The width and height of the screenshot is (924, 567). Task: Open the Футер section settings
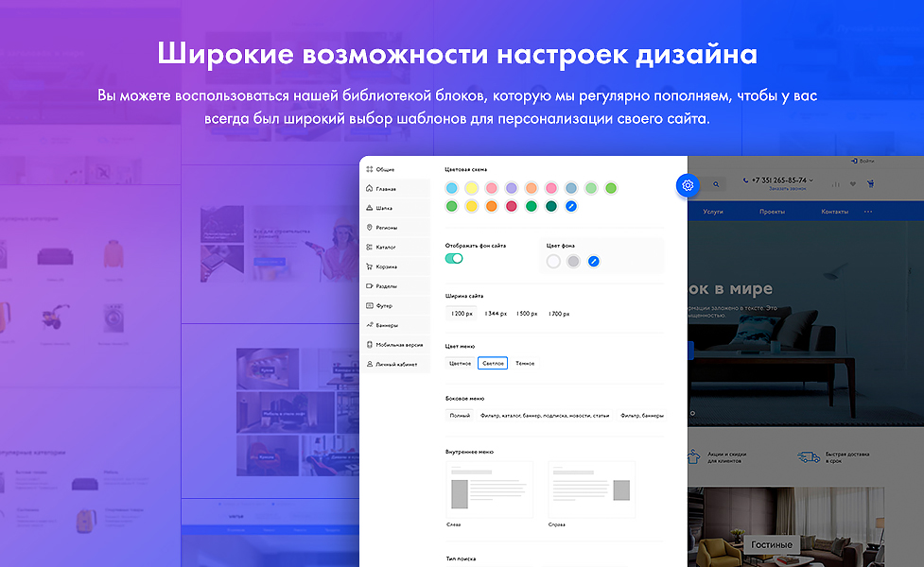(385, 306)
